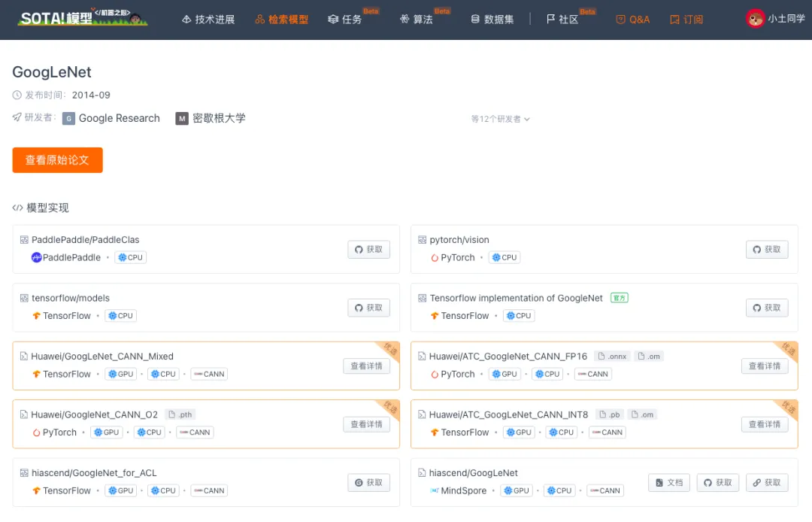The width and height of the screenshot is (812, 522).
Task: View details of Huawei/GoogLeNet_CANN_Mixed
Action: pyautogui.click(x=367, y=366)
